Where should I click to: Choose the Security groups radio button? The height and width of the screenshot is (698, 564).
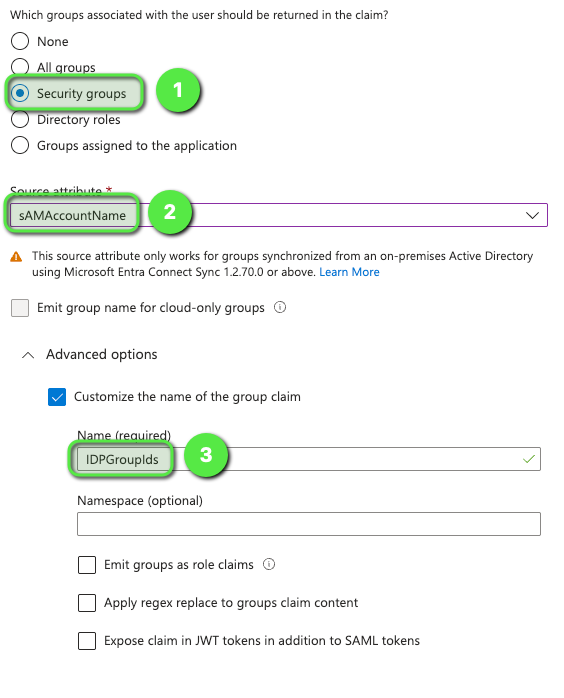tap(20, 93)
